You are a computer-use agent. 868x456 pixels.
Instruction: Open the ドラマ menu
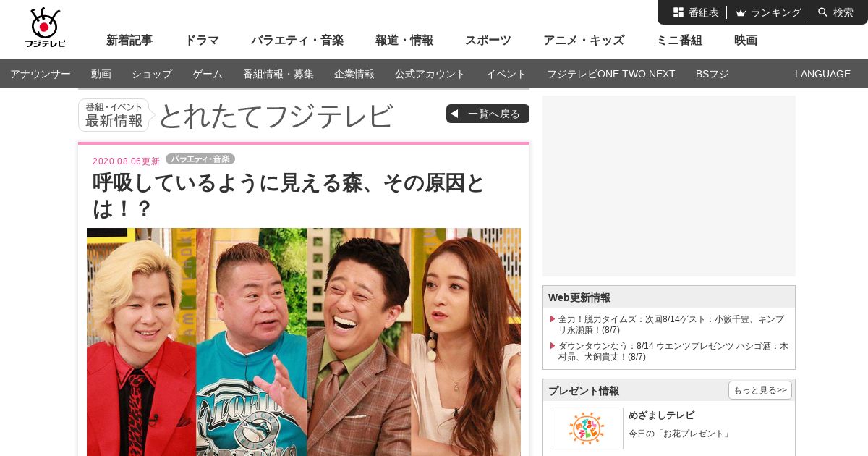(202, 41)
